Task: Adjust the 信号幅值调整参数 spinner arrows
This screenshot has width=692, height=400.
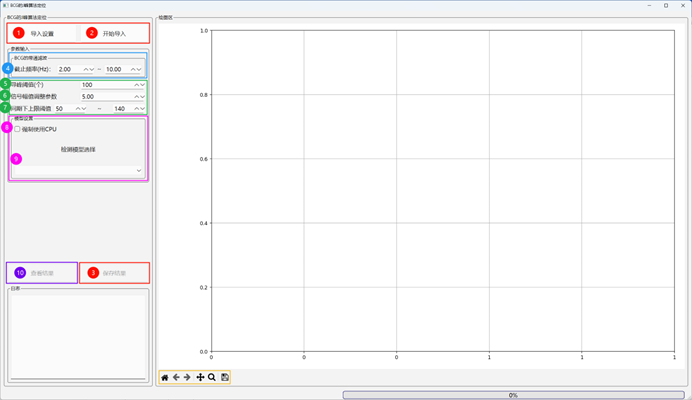Action: pyautogui.click(x=140, y=97)
